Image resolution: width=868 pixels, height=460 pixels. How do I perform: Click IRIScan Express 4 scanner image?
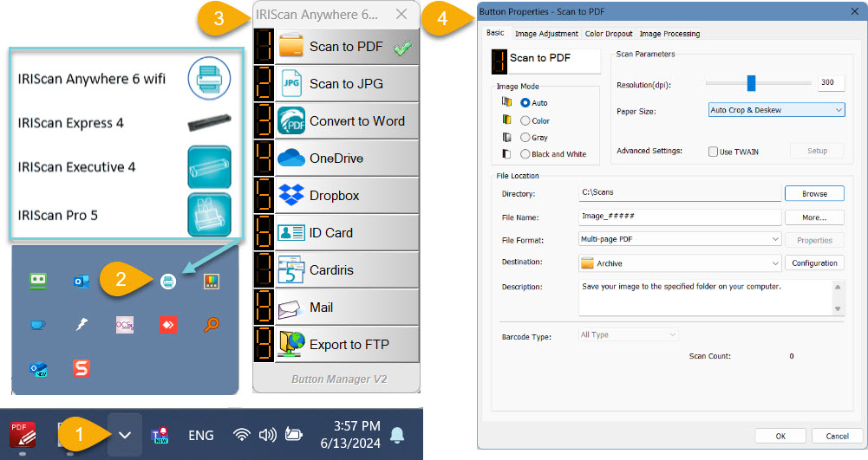209,122
